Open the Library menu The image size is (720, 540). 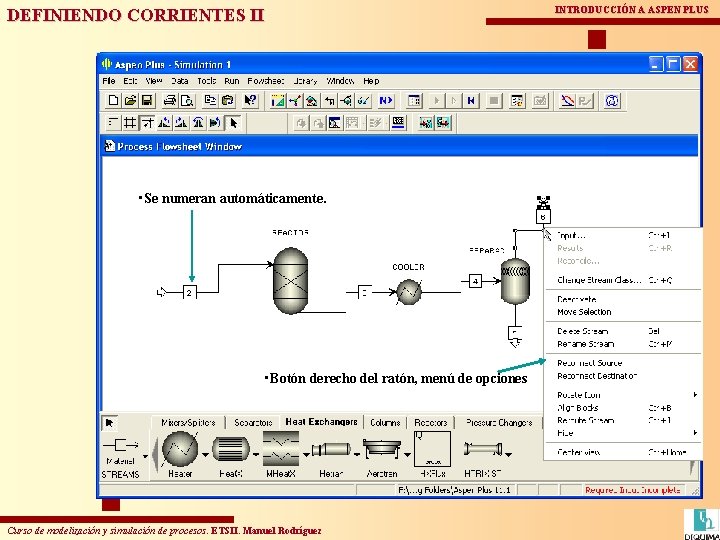click(305, 81)
